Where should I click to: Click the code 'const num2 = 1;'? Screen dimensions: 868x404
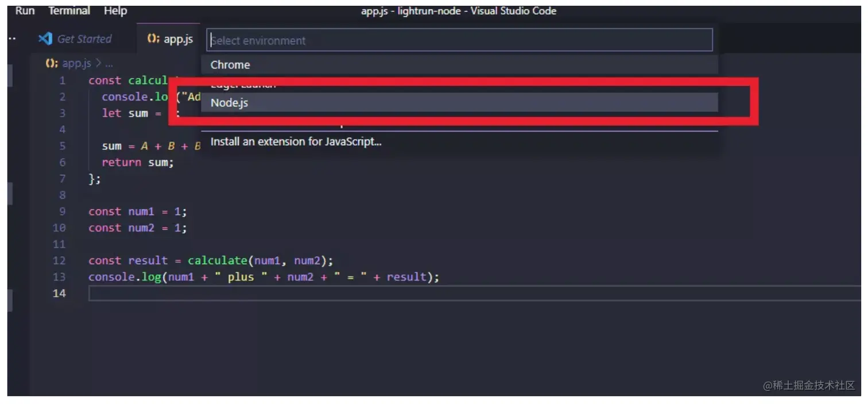tap(138, 228)
